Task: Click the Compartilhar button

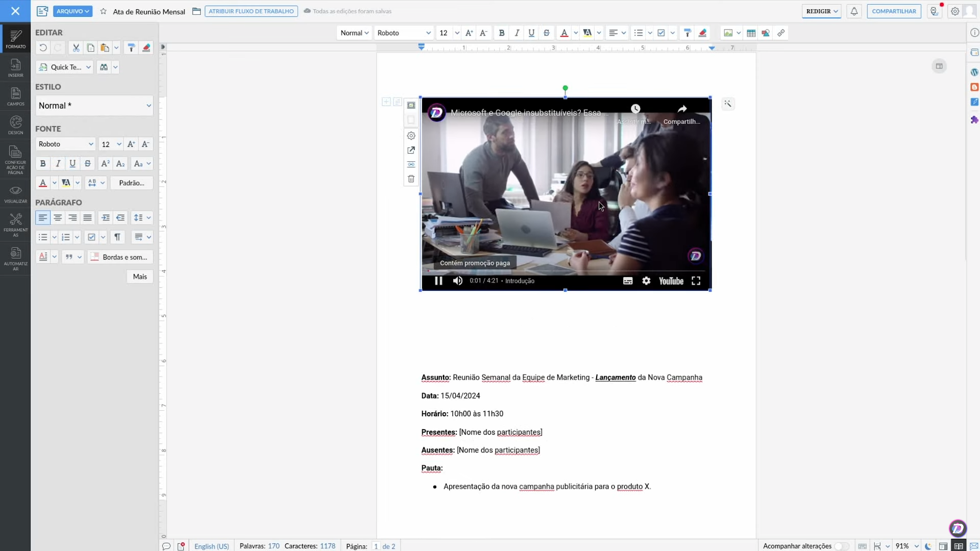Action: 894,11
